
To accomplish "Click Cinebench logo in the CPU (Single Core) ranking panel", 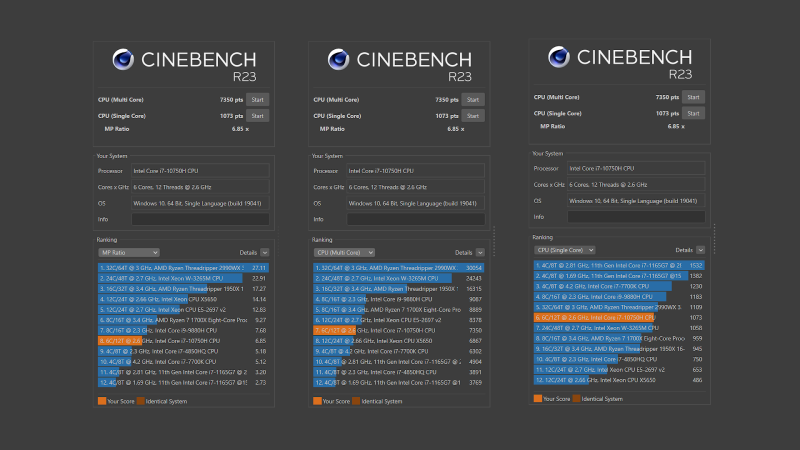I will (559, 57).
